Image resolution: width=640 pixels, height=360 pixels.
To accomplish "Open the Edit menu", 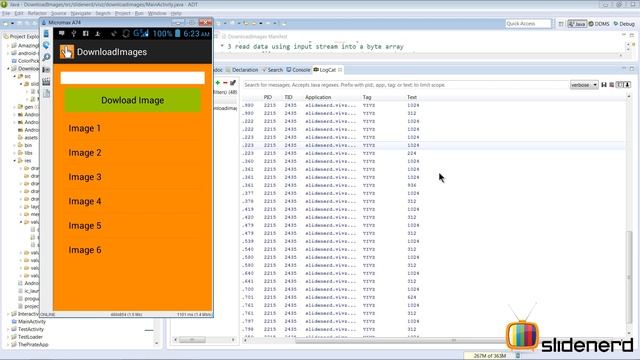I will coord(19,13).
